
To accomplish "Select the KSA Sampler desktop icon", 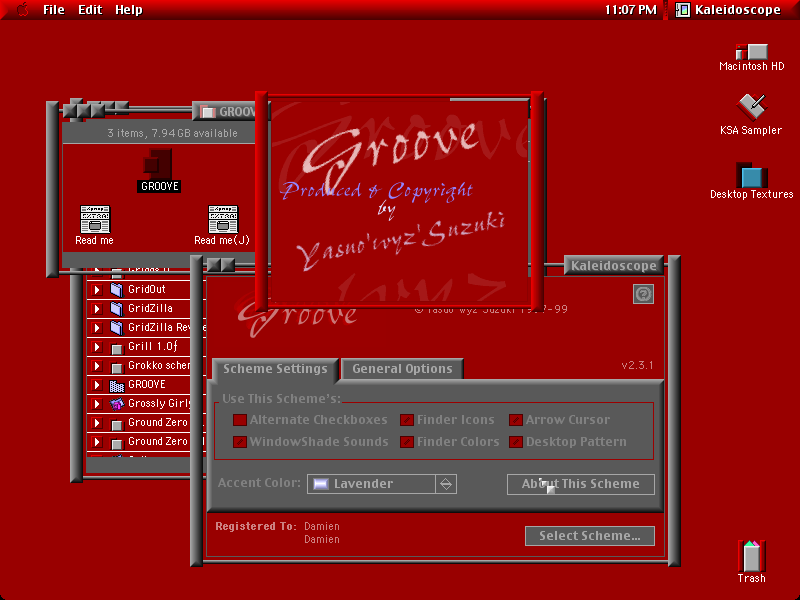I will tap(751, 107).
